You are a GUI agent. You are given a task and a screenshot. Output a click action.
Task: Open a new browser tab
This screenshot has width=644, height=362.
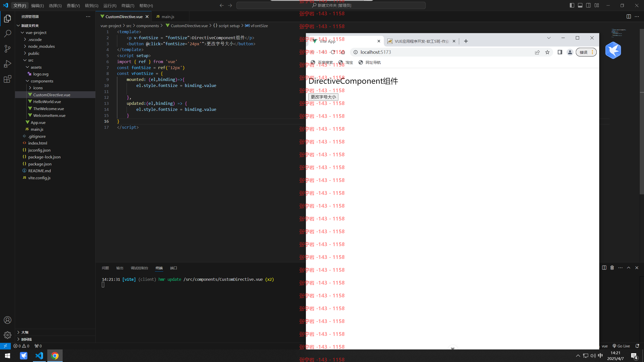point(466,41)
